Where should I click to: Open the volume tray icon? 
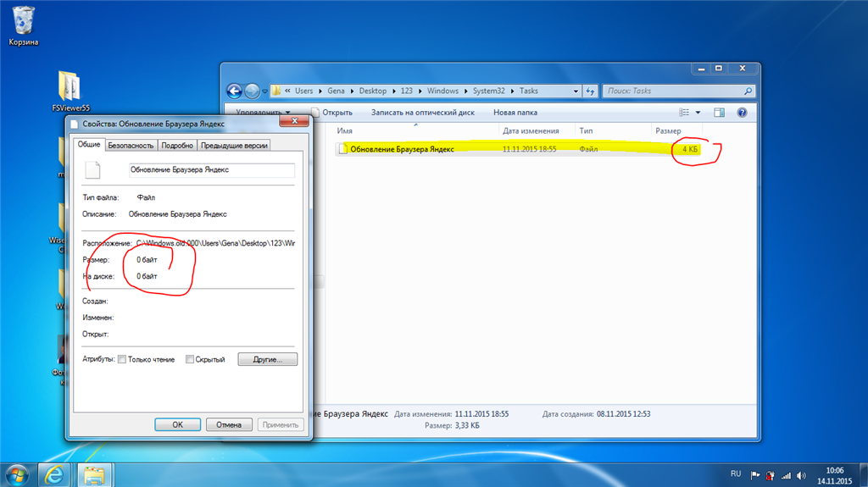point(801,475)
